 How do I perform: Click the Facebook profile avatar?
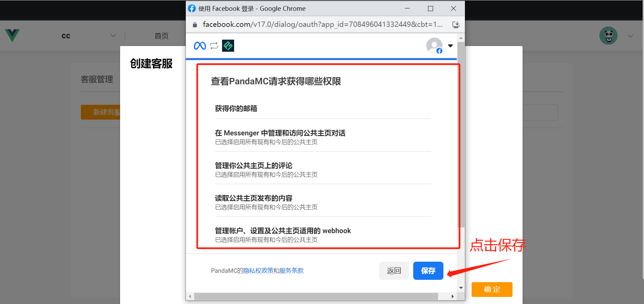(434, 46)
